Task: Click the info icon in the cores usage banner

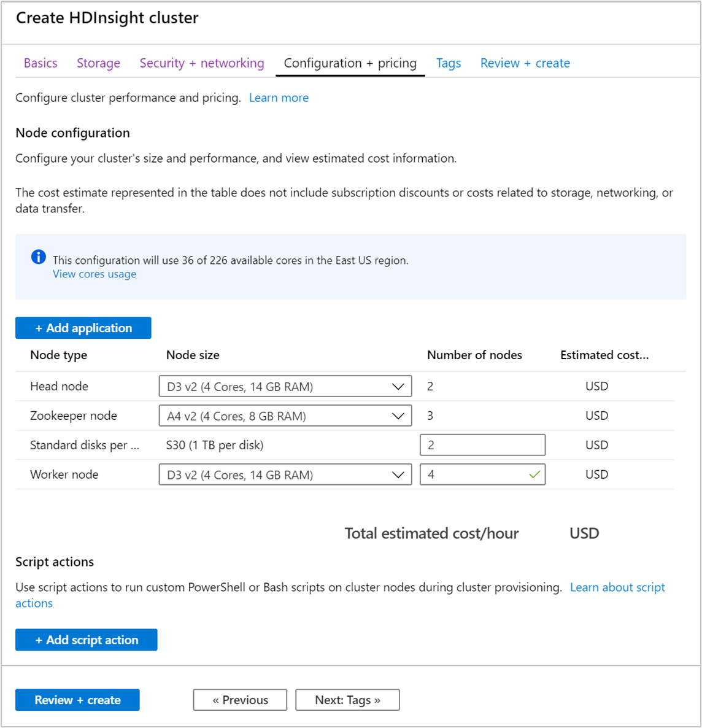Action: click(38, 257)
